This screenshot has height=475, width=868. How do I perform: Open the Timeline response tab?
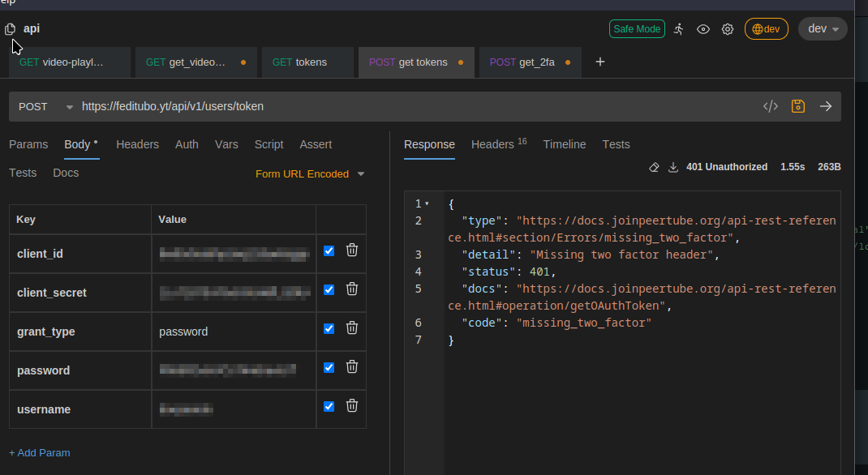tap(564, 144)
